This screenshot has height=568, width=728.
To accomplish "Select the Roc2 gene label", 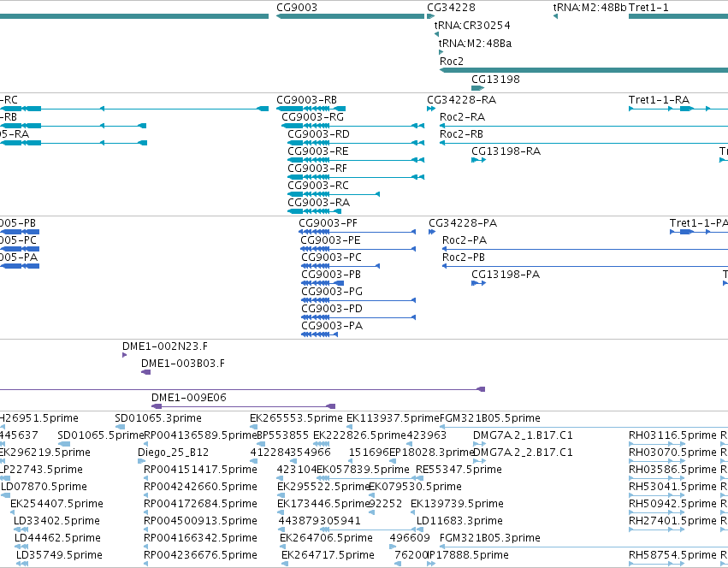I will pos(452,62).
